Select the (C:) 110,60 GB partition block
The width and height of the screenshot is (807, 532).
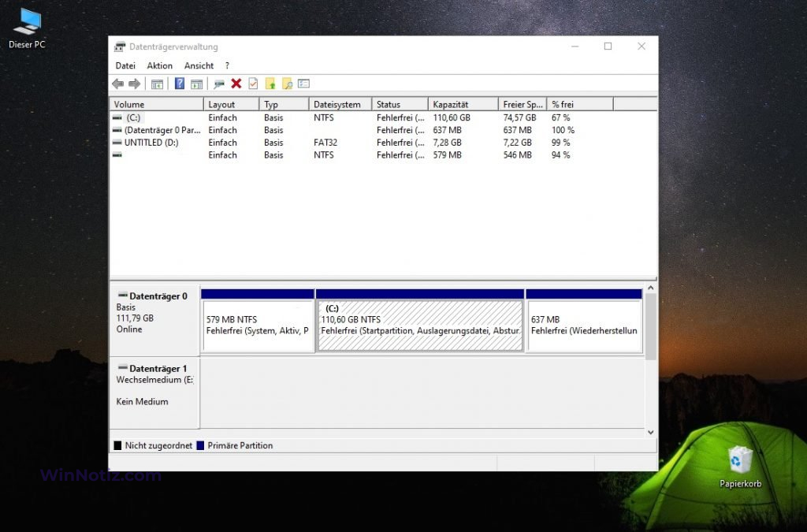[x=420, y=326]
